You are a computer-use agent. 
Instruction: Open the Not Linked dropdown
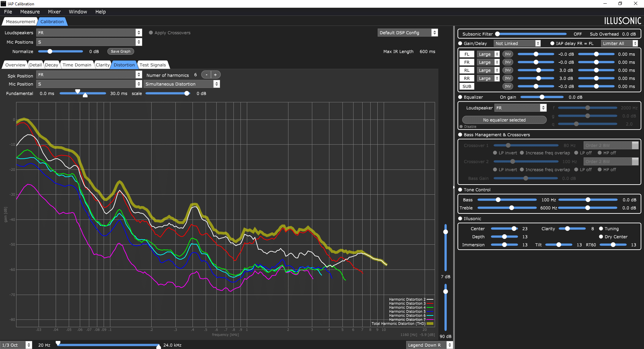click(x=517, y=43)
